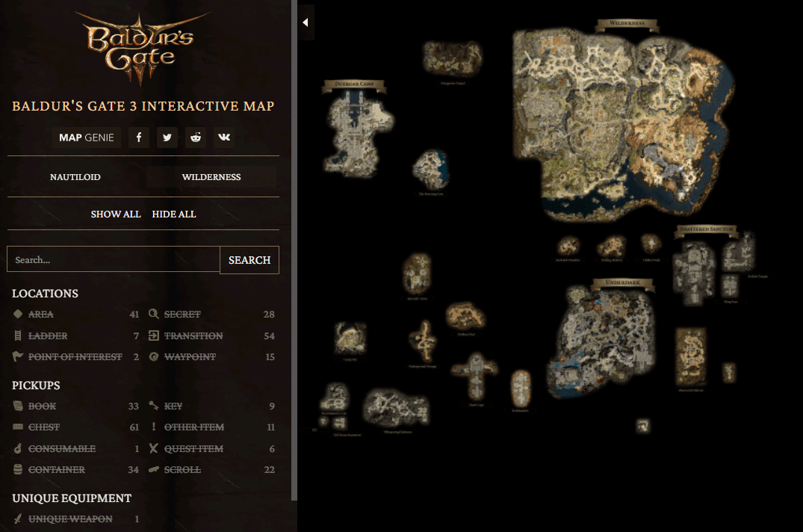Image resolution: width=803 pixels, height=532 pixels.
Task: Toggle Consumable pickup markers
Action: pos(75,448)
